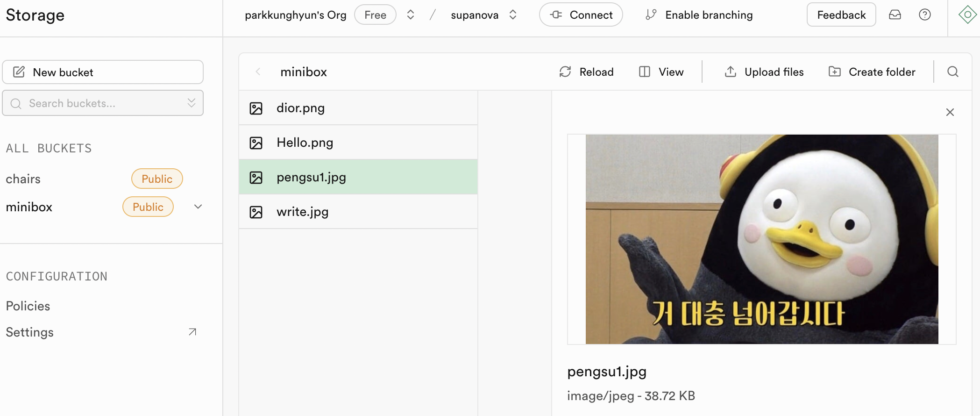Select the minibox bucket
The height and width of the screenshot is (416, 980).
pyautogui.click(x=29, y=207)
